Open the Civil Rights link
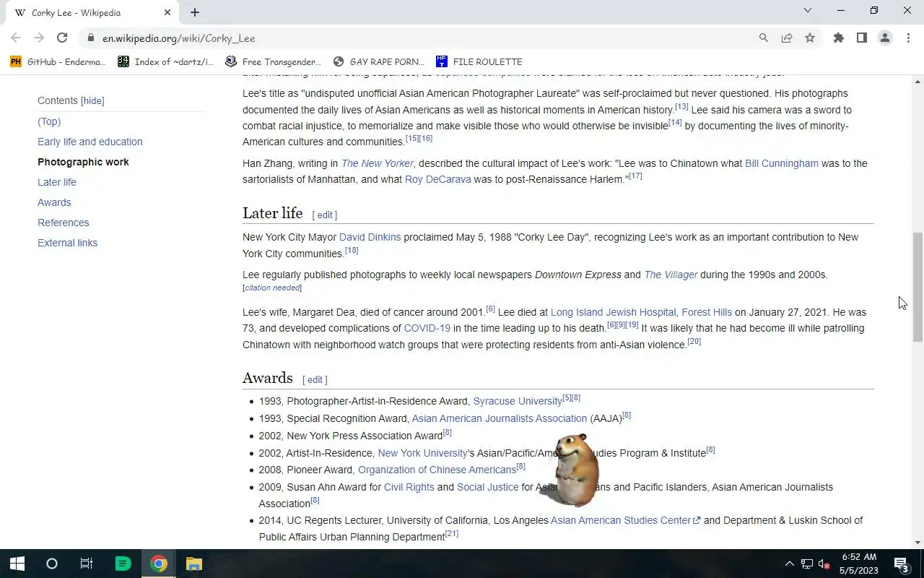The image size is (924, 578). (x=409, y=487)
